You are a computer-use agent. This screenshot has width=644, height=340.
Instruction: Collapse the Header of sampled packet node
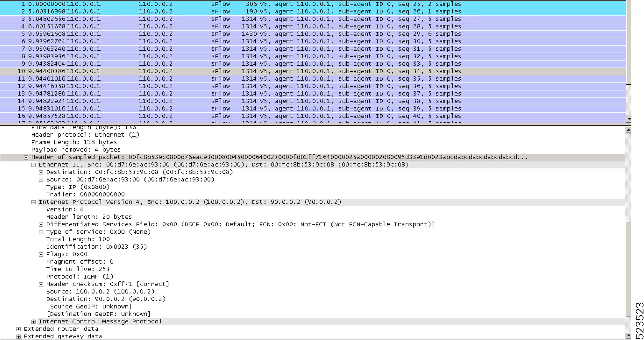(26, 157)
